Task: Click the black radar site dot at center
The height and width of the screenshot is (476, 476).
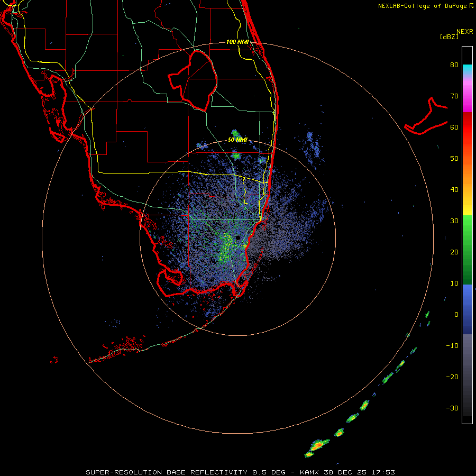Action: [x=237, y=237]
